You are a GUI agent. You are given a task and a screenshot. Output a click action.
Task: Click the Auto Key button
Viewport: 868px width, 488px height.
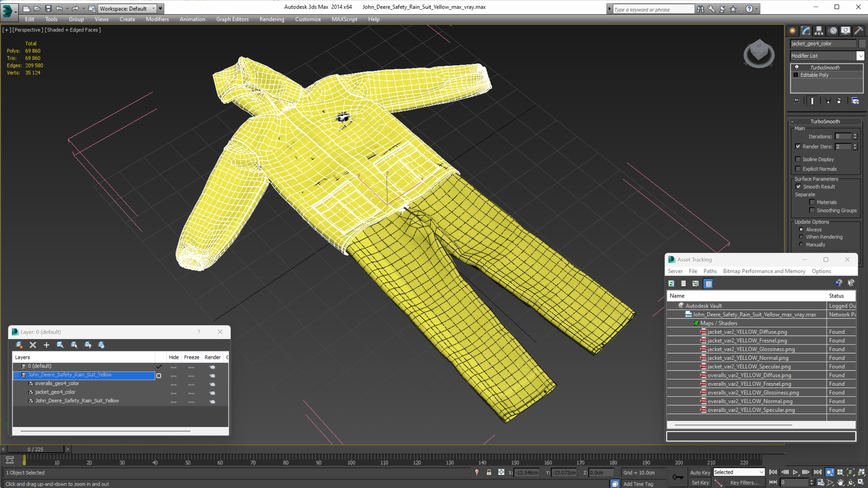[700, 472]
